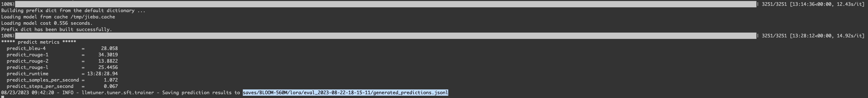The height and width of the screenshot is (98, 868).
Task: Click the 'Prefix dict has been built successfully' line
Action: click(57, 30)
